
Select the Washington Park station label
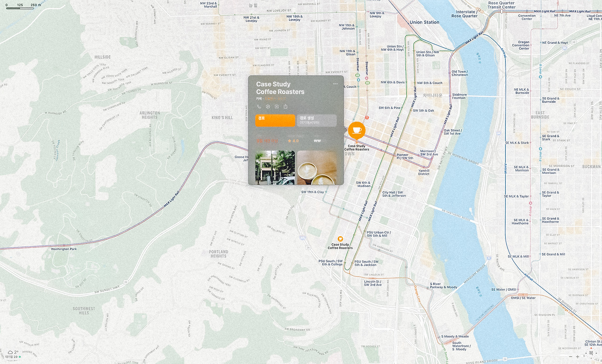[x=63, y=249]
